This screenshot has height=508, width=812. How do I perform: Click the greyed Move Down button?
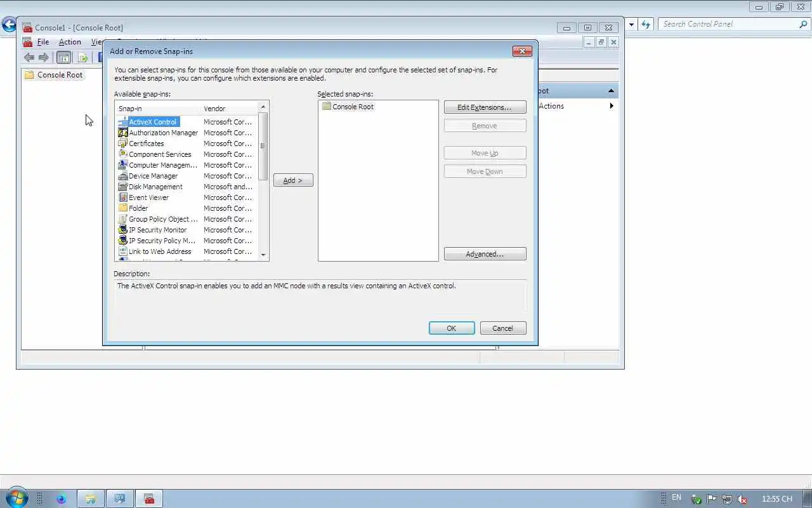tap(485, 171)
